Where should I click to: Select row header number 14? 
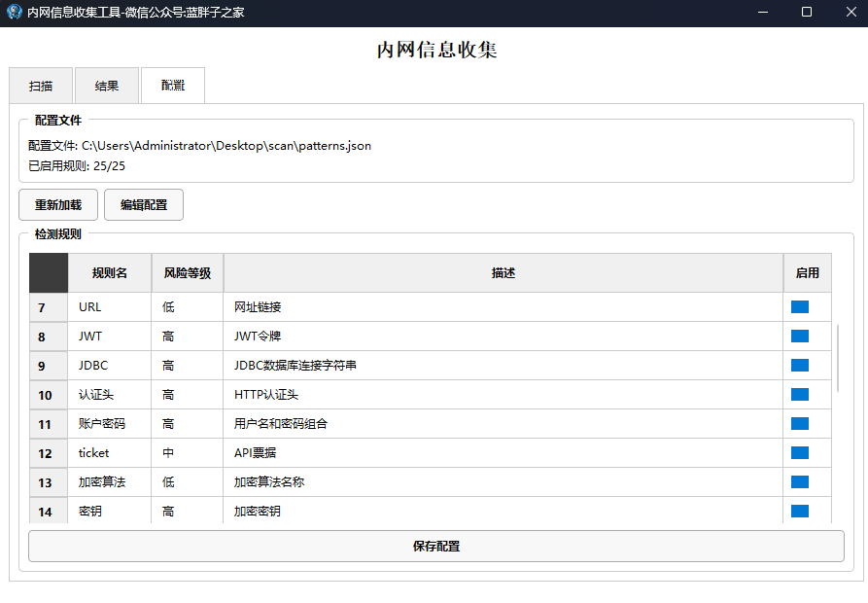[x=49, y=511]
